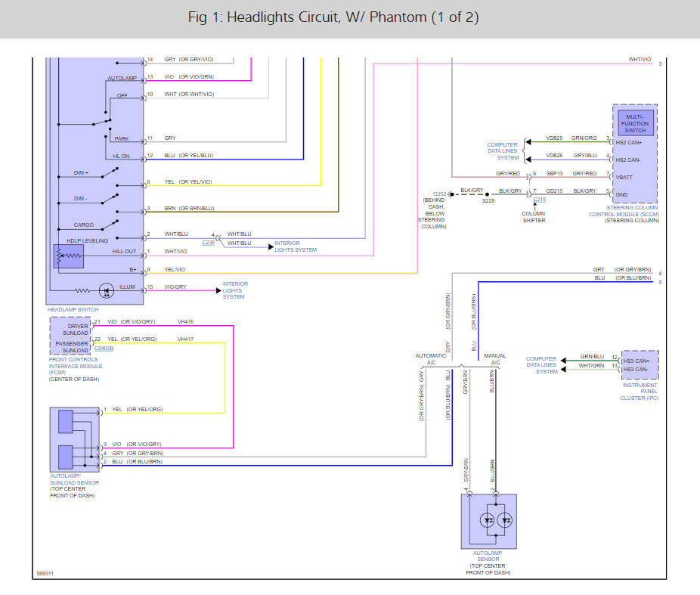The height and width of the screenshot is (595, 700).
Task: Click the arrow at WHT/GRN HS3 CAN- wire
Action: (x=564, y=370)
